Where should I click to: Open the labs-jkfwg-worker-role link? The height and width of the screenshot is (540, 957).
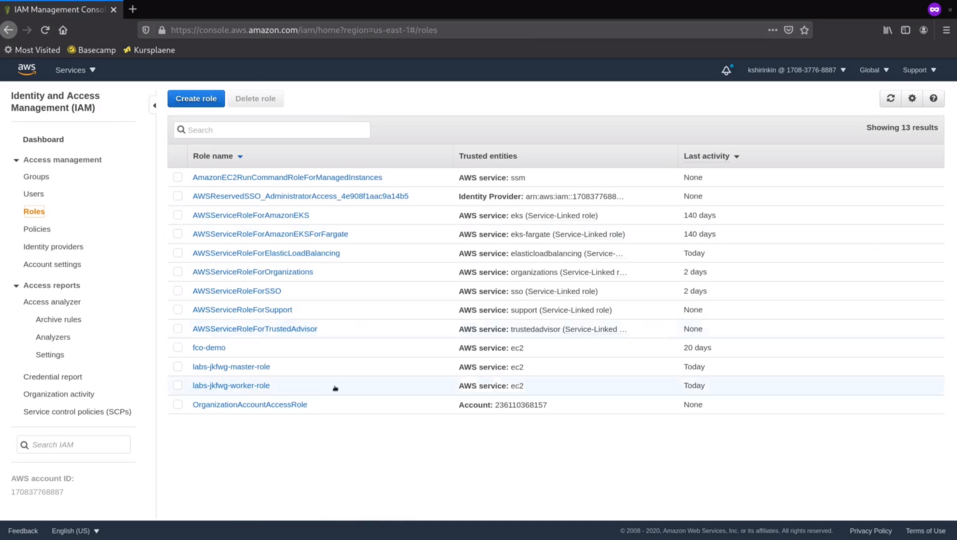(231, 386)
